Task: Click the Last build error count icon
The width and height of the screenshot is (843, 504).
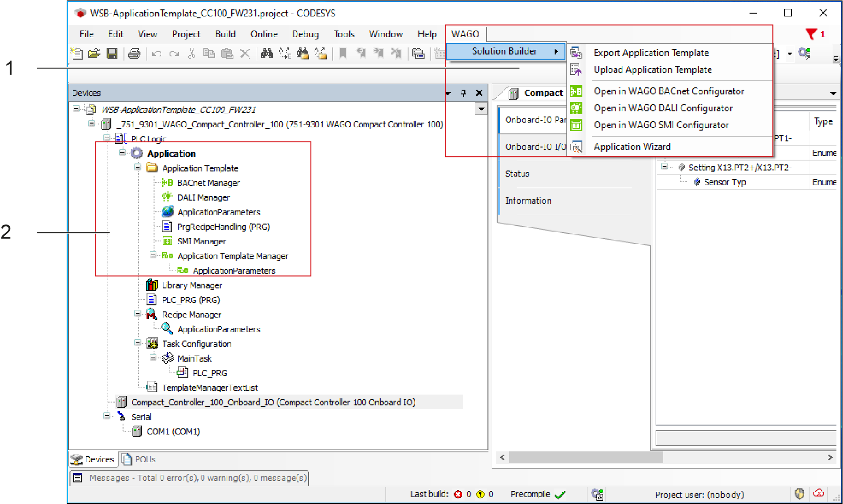Action: [458, 494]
